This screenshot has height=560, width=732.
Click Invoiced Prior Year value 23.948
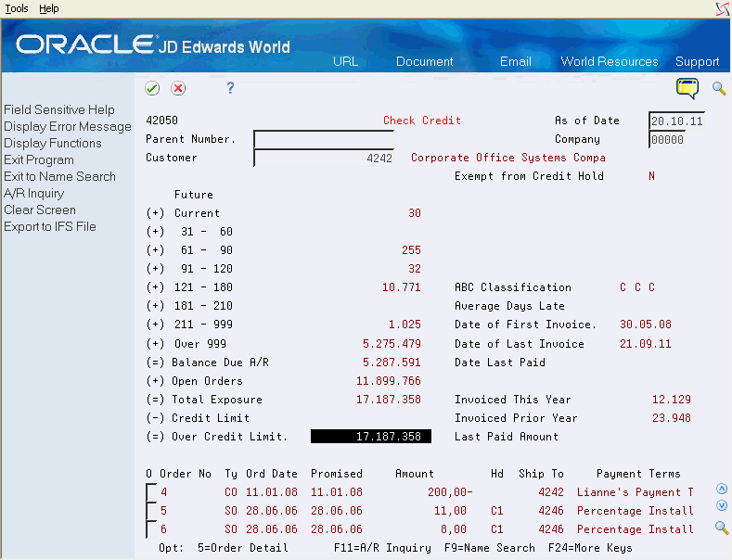coord(672,418)
